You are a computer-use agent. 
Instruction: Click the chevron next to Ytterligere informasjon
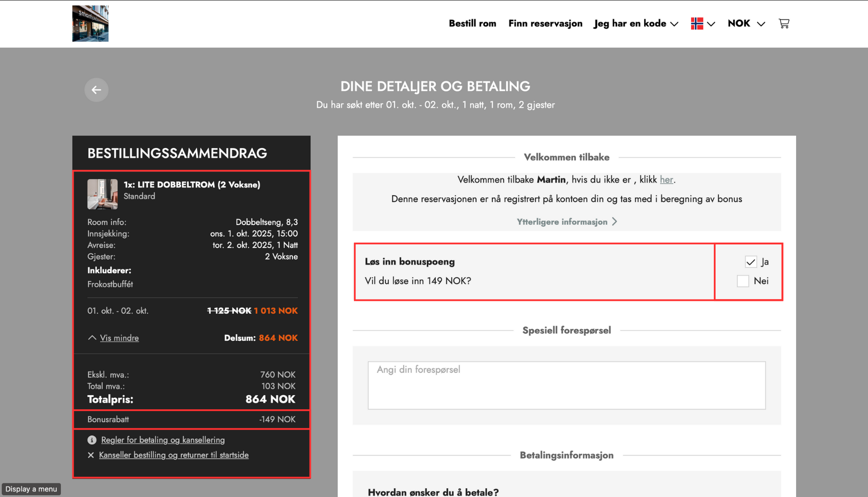click(x=614, y=221)
